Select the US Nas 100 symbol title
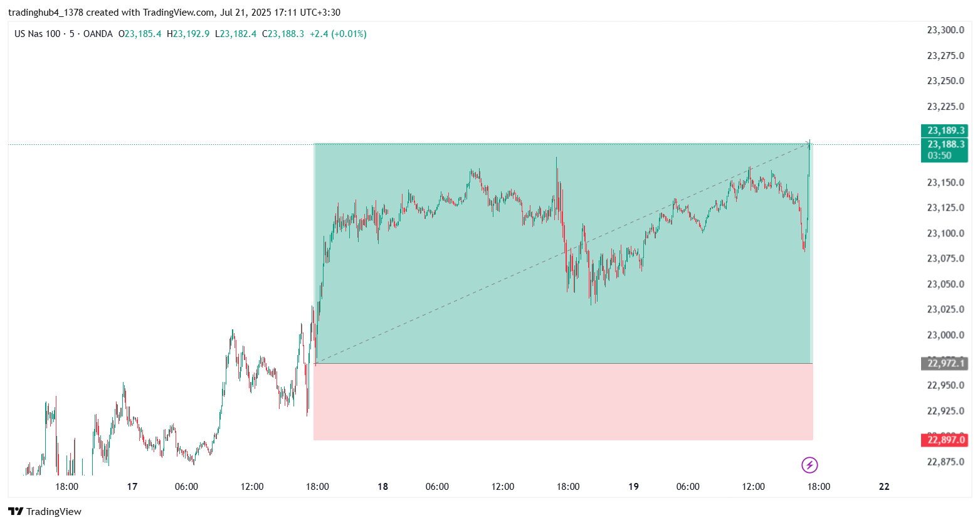This screenshot has width=980, height=525. [37, 34]
